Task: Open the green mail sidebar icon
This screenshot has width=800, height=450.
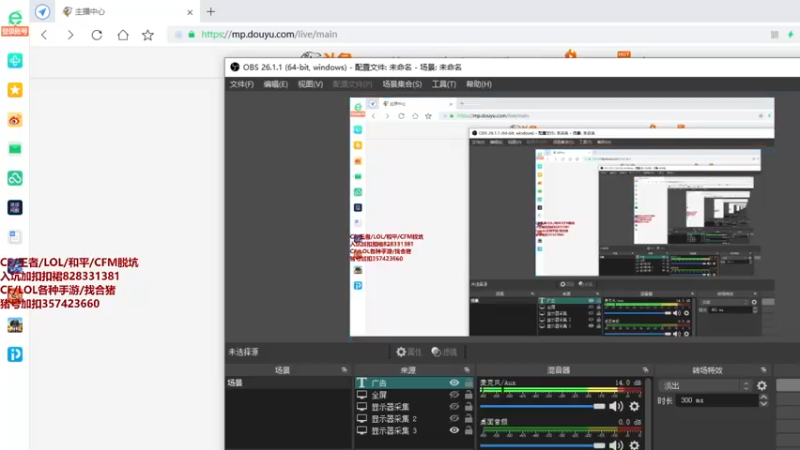Action: (x=15, y=149)
